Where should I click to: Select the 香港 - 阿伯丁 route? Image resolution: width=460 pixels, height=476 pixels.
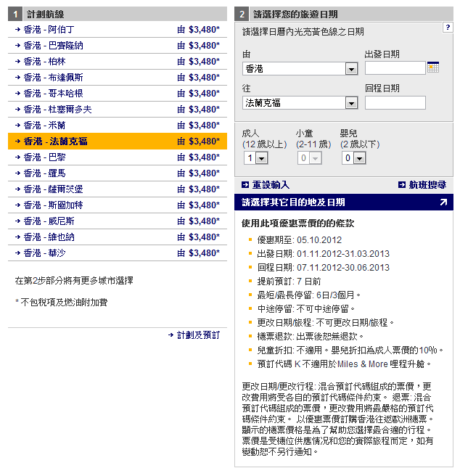pos(49,30)
